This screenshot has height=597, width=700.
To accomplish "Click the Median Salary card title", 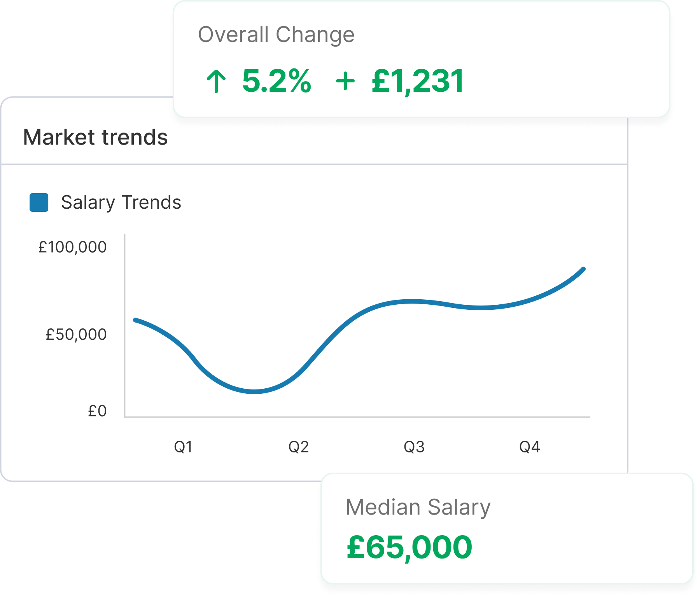I will click(418, 508).
